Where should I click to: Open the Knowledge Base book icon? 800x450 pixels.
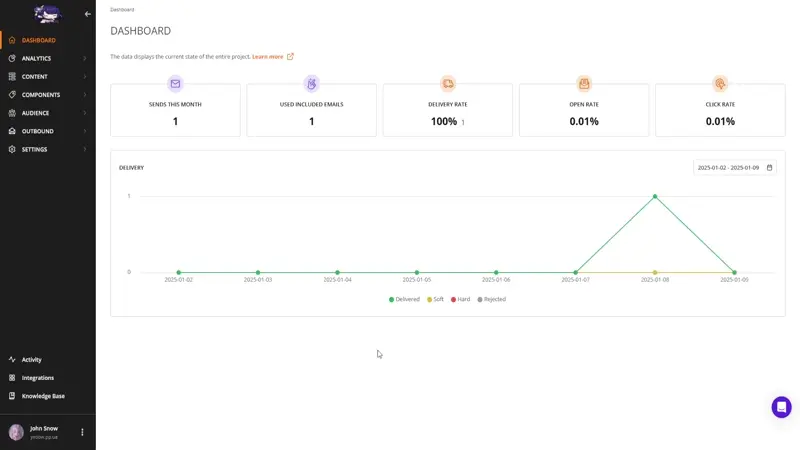point(12,396)
